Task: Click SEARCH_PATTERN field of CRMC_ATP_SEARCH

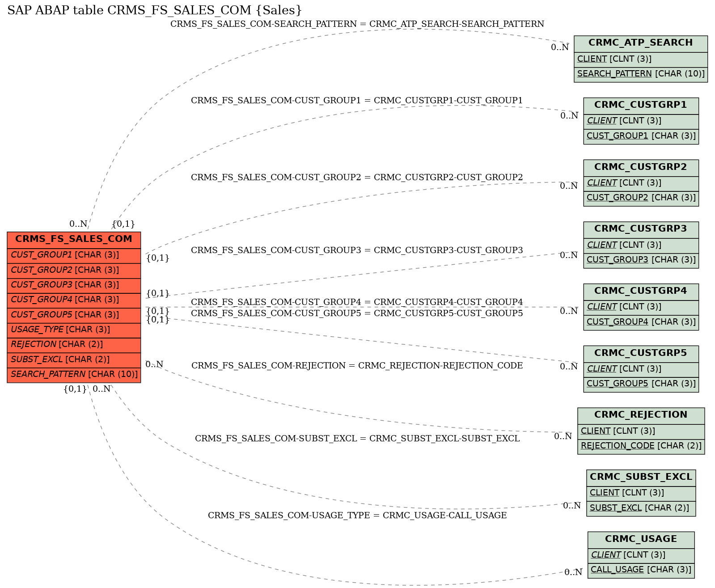Action: coord(641,74)
